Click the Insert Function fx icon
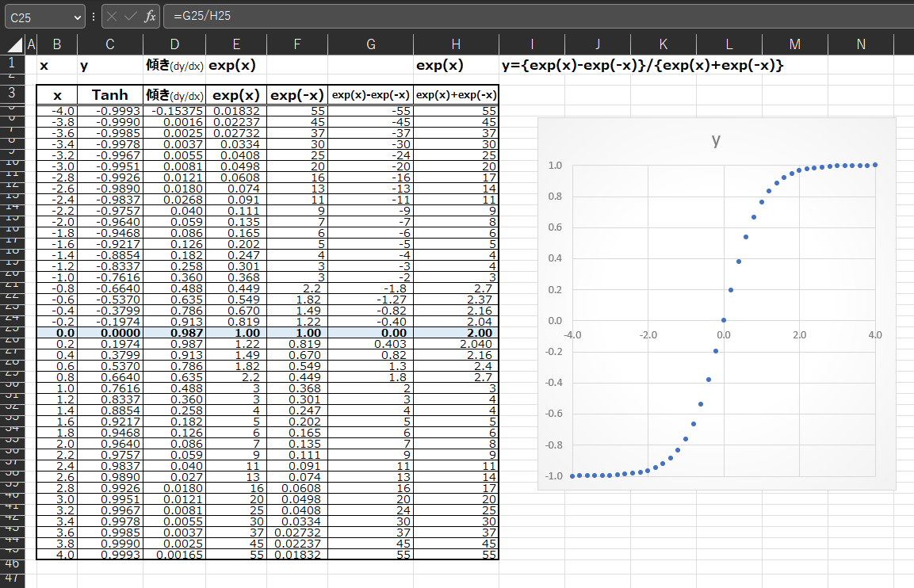Image resolution: width=914 pixels, height=588 pixels. click(x=150, y=16)
